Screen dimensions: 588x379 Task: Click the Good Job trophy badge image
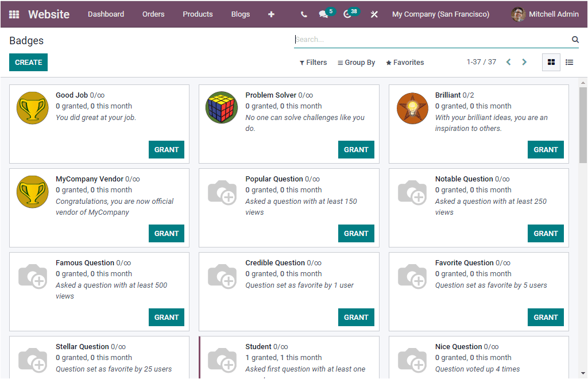pyautogui.click(x=32, y=107)
